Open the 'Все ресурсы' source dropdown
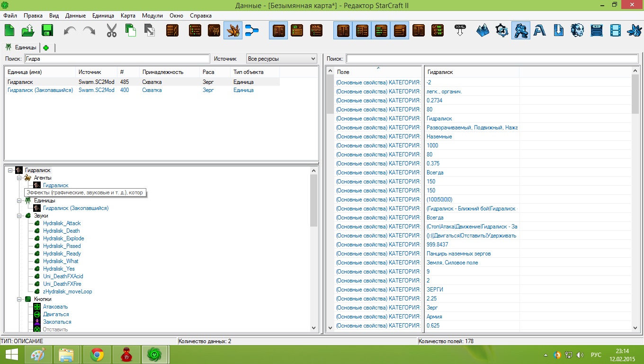The width and height of the screenshot is (644, 364). point(281,59)
